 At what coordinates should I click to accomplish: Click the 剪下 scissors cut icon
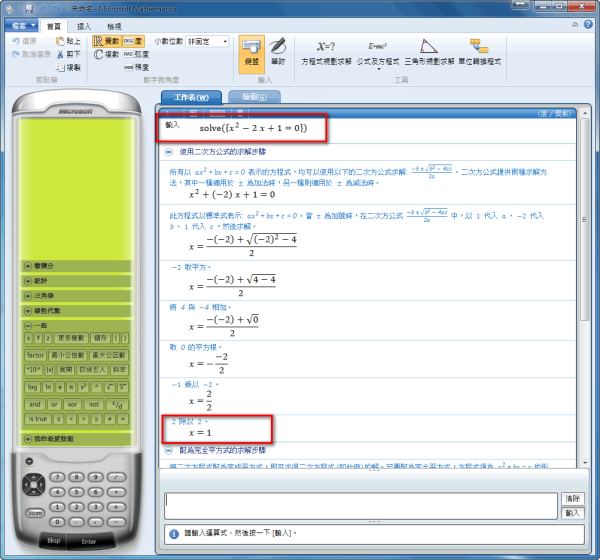pos(60,55)
